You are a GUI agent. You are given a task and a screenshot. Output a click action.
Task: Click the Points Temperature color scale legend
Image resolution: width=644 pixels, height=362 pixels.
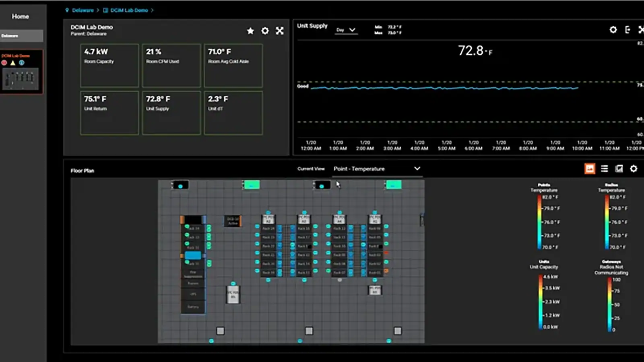[539, 222]
